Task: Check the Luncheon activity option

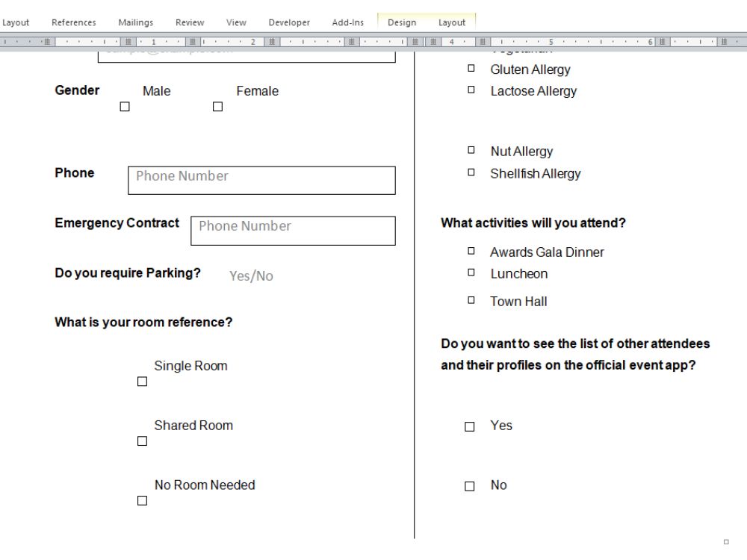Action: point(471,273)
